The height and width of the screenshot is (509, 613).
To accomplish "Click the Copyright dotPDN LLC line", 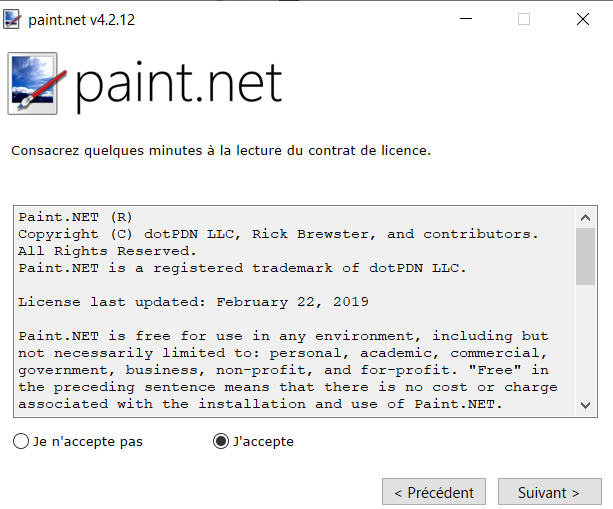I will [x=278, y=234].
